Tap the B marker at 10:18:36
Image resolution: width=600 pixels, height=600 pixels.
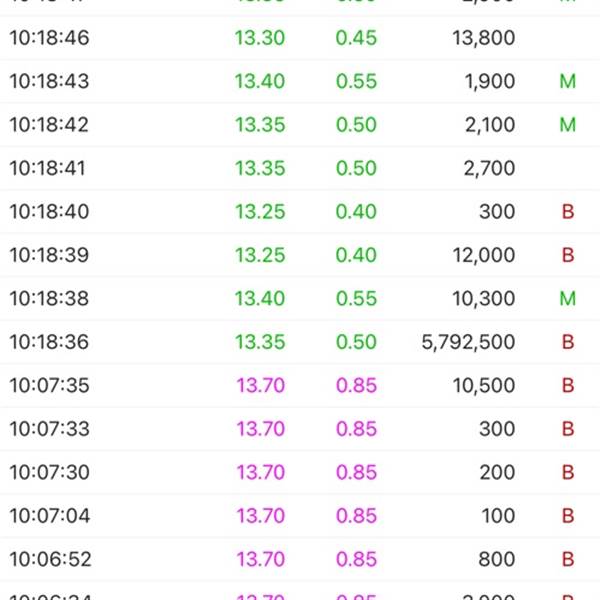tap(568, 342)
